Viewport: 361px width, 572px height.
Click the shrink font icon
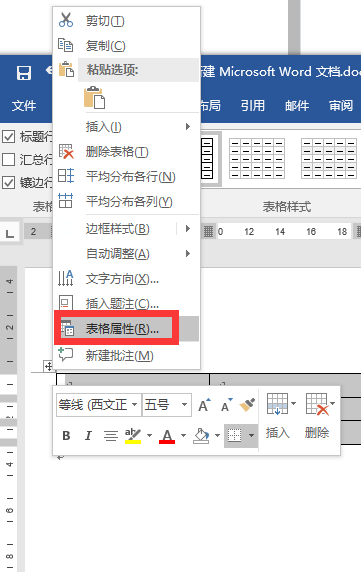[226, 405]
